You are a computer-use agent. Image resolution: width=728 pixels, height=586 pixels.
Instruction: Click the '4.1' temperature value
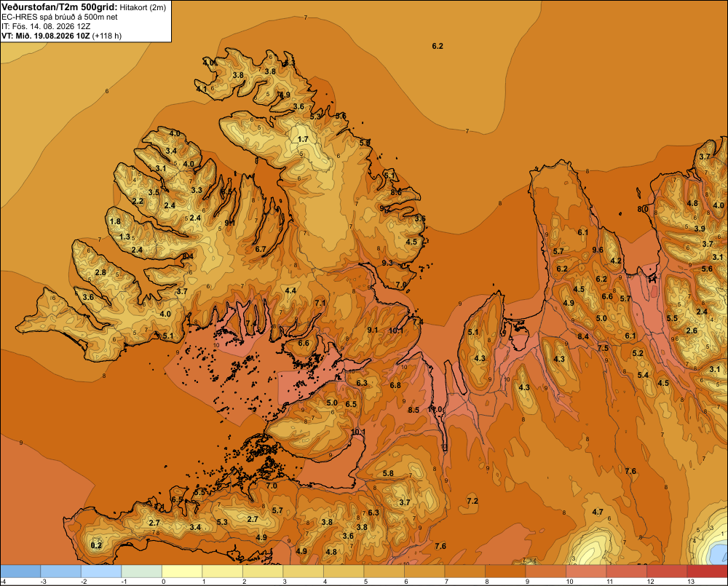202,88
